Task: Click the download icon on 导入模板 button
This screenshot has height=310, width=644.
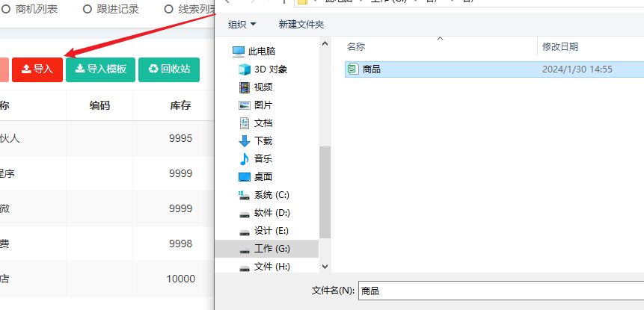Action: [80, 69]
